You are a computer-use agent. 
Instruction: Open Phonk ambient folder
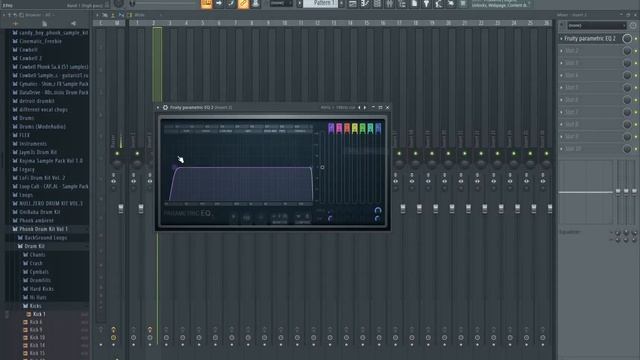pos(36,220)
